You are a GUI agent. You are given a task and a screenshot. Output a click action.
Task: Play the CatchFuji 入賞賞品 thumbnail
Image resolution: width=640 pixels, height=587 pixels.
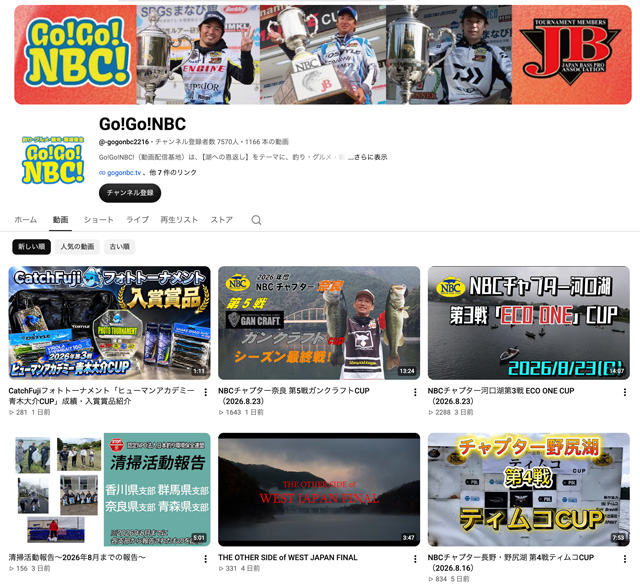109,323
